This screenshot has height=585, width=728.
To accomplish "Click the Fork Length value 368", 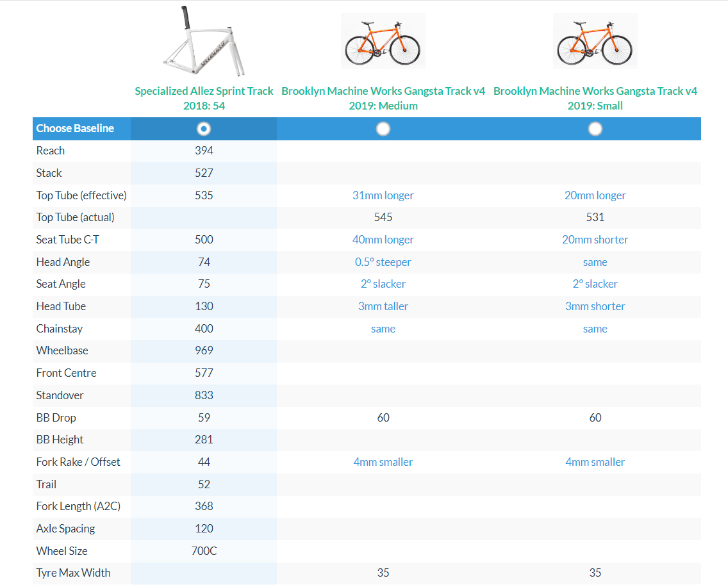I will pos(204,506).
